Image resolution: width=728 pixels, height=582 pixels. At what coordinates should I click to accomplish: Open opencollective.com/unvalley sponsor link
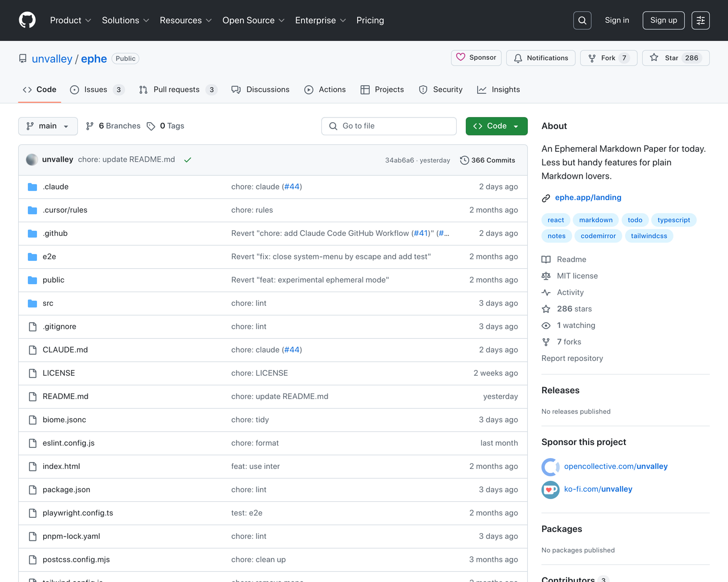tap(616, 467)
